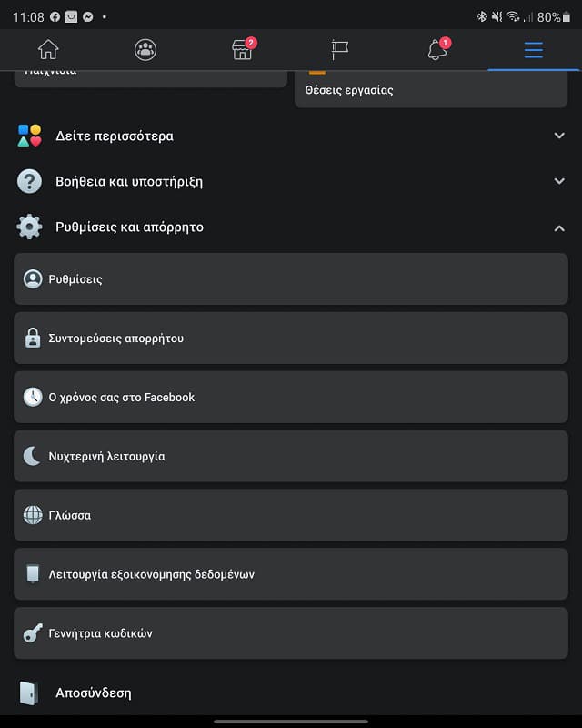Go to the Home feed tab
This screenshot has width=582, height=728.
pos(48,50)
